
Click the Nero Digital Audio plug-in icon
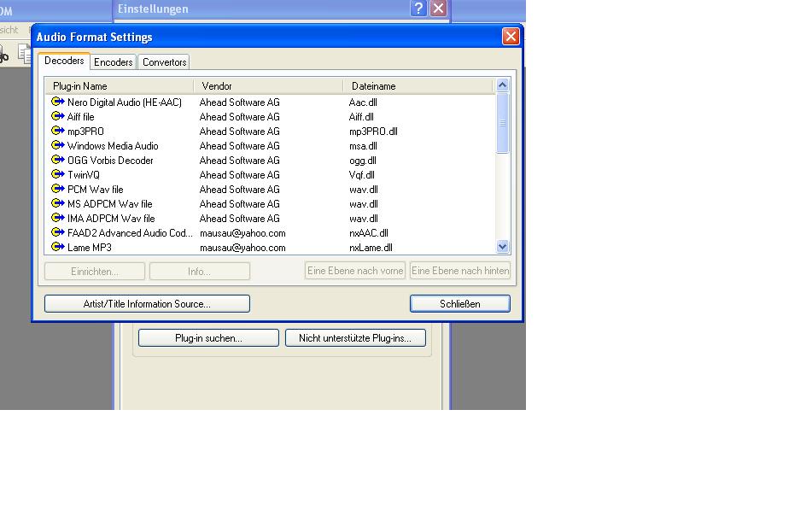tap(57, 102)
